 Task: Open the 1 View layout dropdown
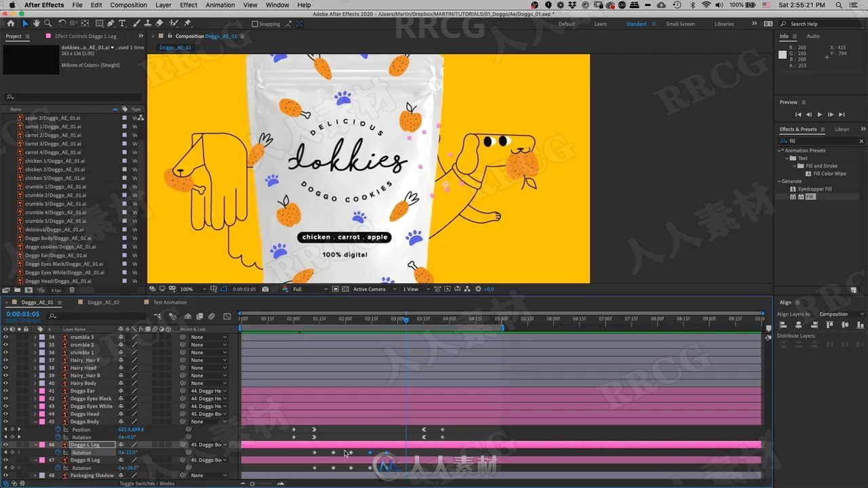(x=415, y=289)
